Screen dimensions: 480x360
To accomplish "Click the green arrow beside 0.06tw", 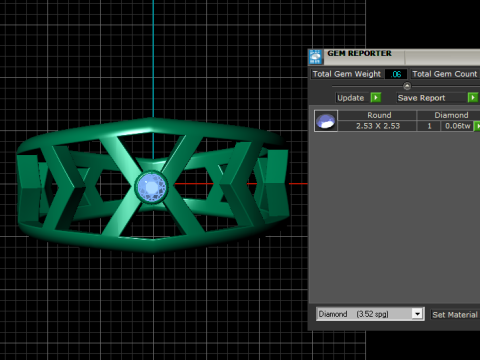I will (x=477, y=126).
